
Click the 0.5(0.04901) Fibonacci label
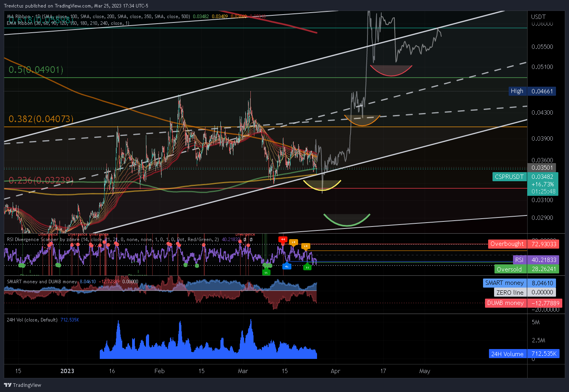tap(36, 70)
